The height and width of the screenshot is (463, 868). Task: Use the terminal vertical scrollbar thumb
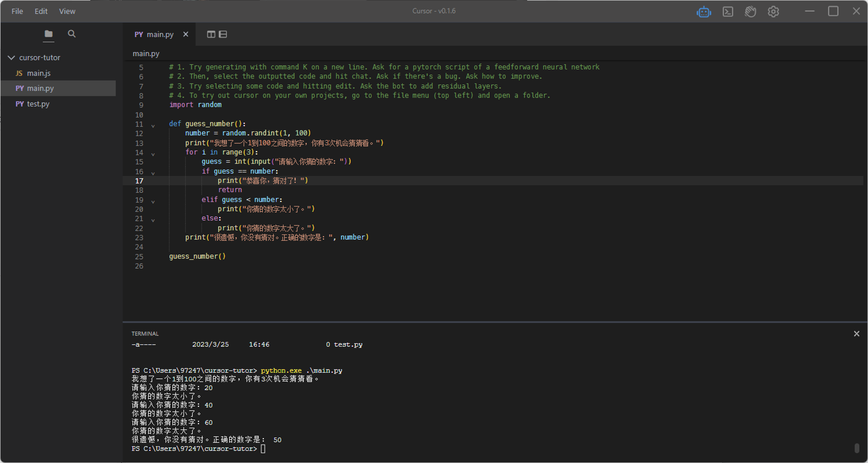click(x=857, y=448)
